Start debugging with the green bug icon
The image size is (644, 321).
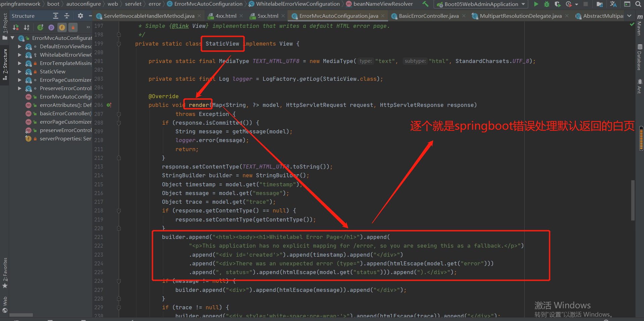[547, 4]
